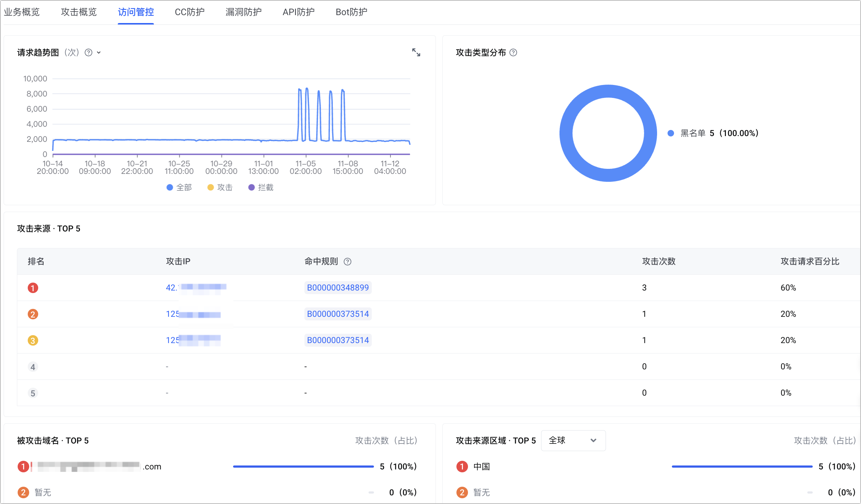Open rank 3 rule B000000373514

[x=338, y=340]
